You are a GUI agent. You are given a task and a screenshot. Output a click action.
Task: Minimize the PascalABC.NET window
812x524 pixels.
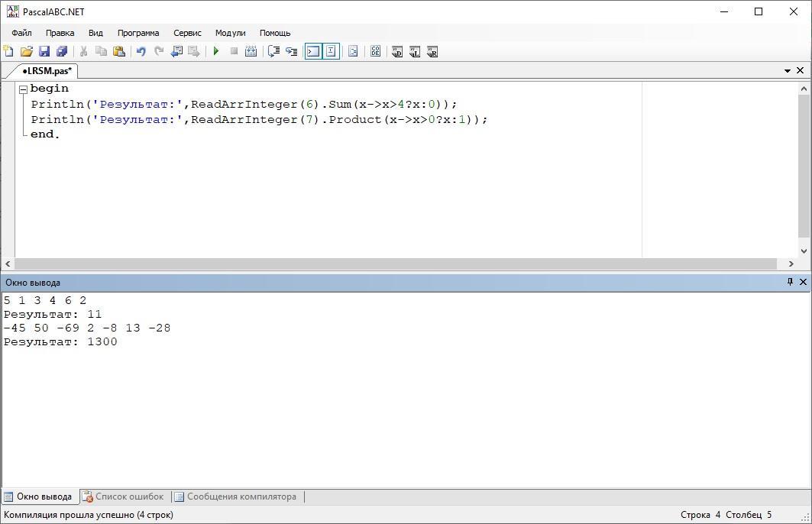click(724, 11)
